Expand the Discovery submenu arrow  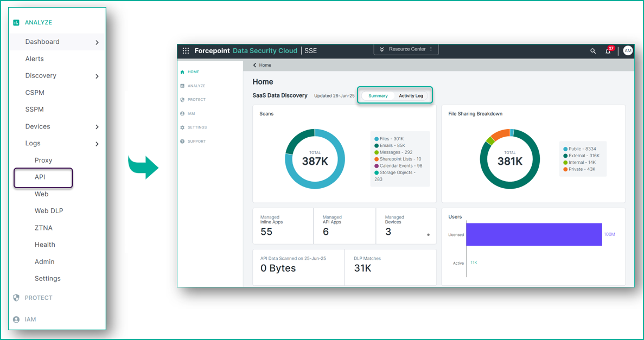point(97,76)
